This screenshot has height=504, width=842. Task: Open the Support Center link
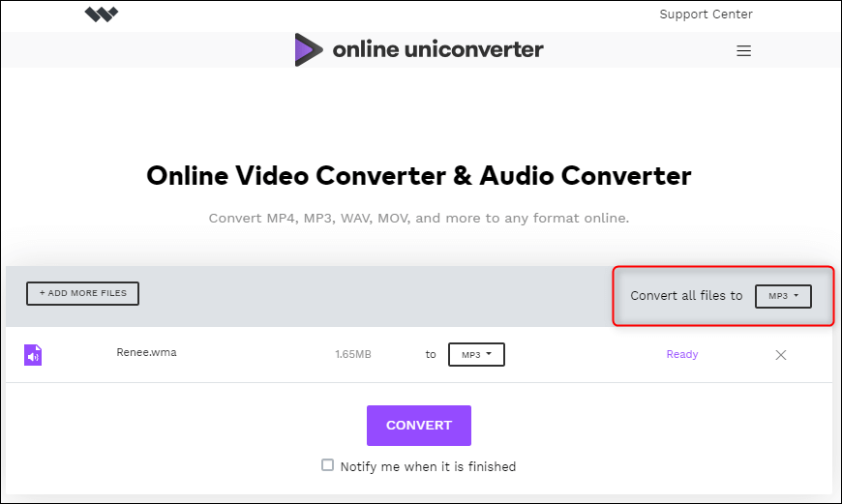pyautogui.click(x=706, y=15)
